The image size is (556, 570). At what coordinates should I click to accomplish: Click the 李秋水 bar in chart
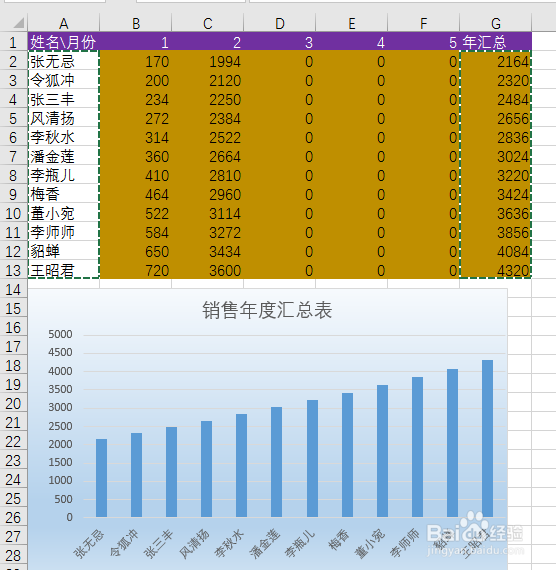point(241,465)
